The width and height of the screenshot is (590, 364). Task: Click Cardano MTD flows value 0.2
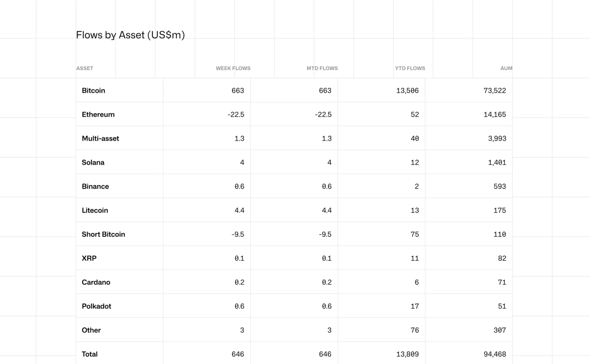(326, 282)
